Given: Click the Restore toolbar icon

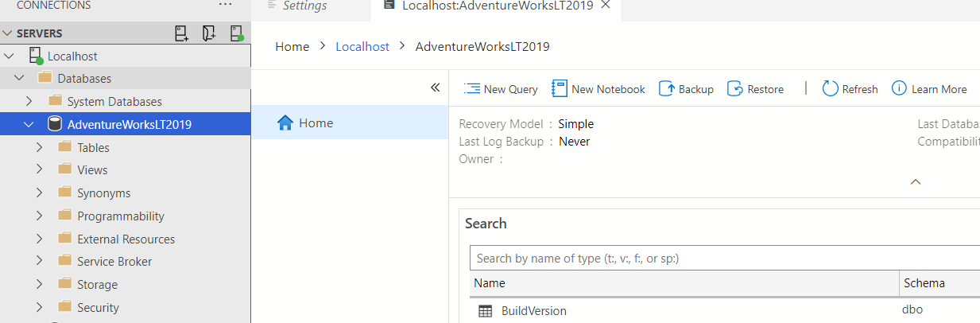Looking at the screenshot, I should click(735, 88).
